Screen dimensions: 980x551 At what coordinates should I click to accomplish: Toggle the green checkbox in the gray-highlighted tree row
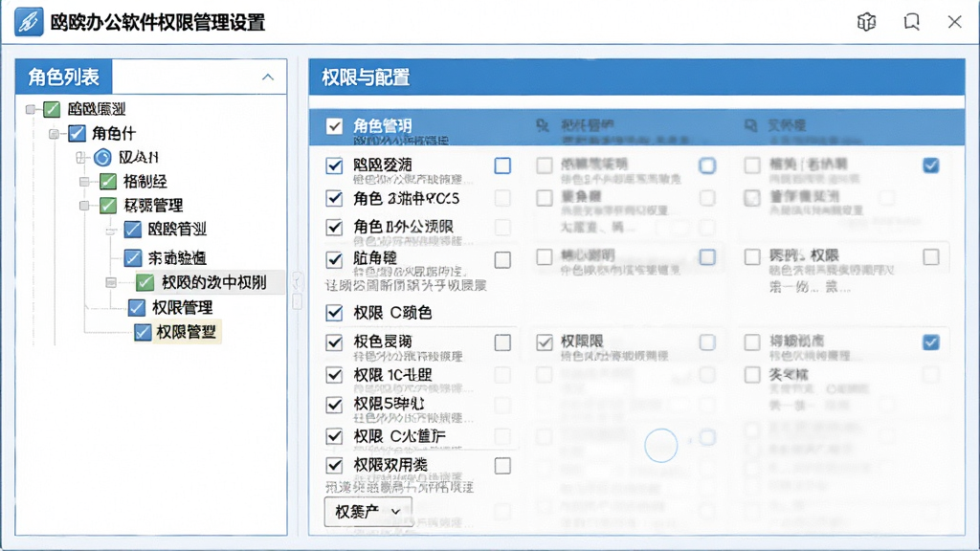pyautogui.click(x=145, y=282)
